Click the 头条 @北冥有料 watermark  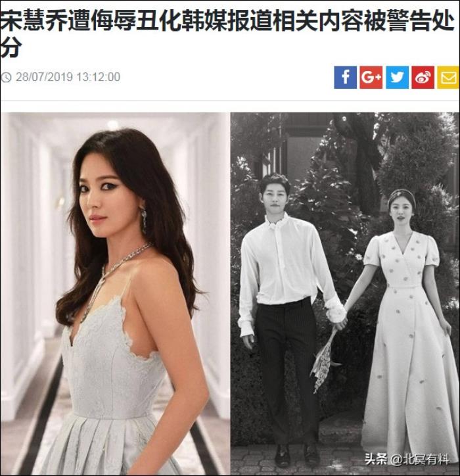point(407,460)
